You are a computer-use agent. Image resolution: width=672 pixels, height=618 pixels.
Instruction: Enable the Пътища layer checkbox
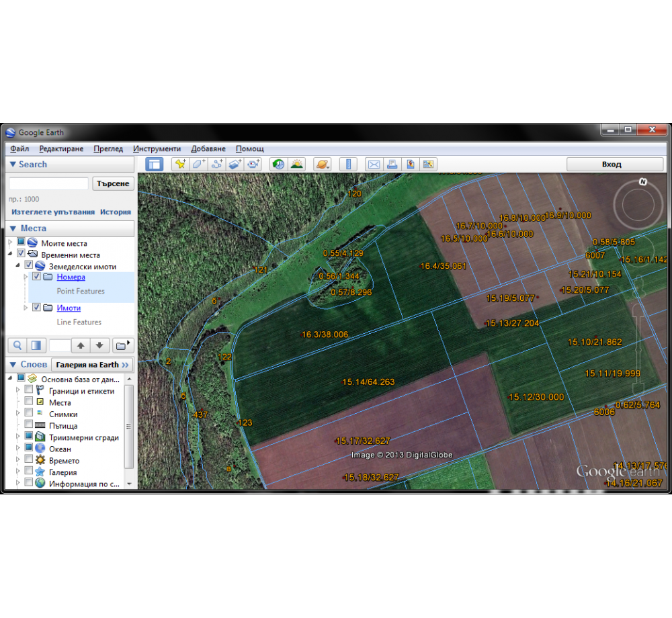click(29, 424)
